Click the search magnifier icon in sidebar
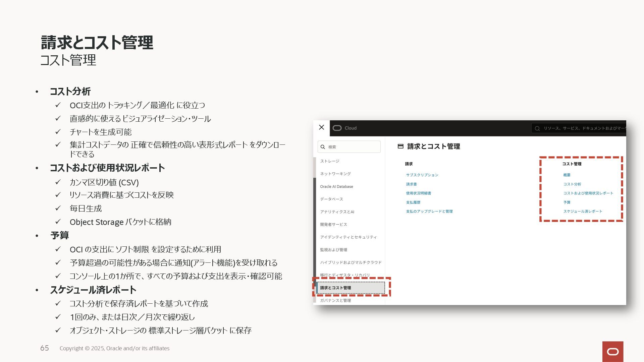644x362 pixels. [x=323, y=147]
